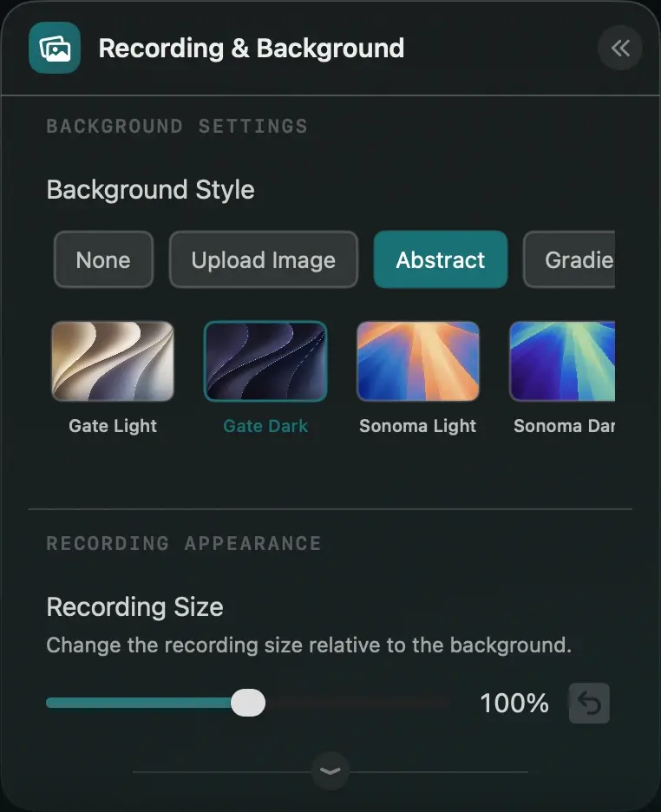This screenshot has width=661, height=812.
Task: Click the Recording & Background panel icon
Action: pos(55,48)
